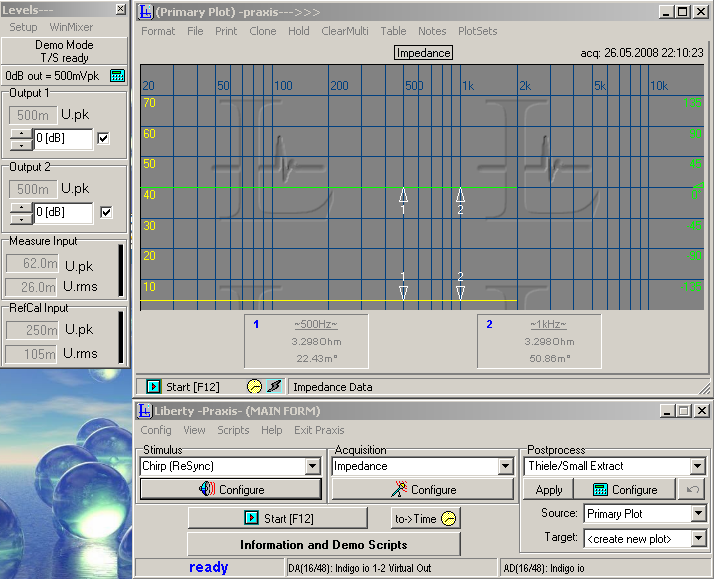Click the to->Time clock button
The image size is (714, 579).
(425, 518)
